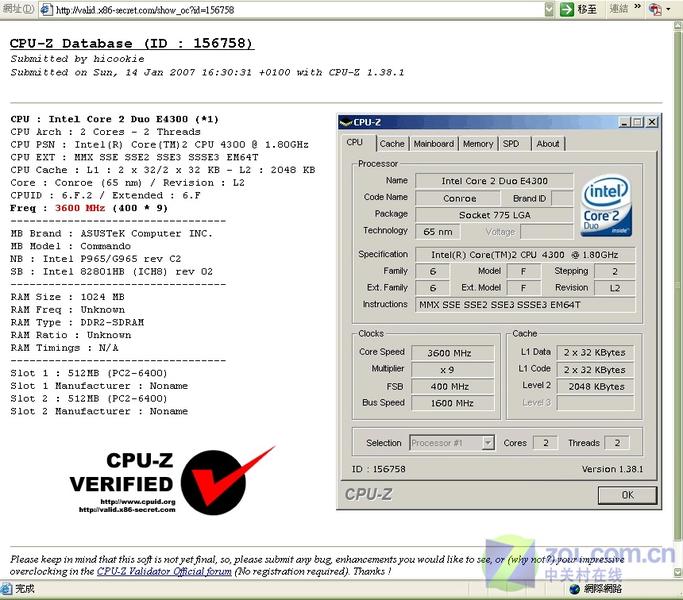Click the MB Model Commando line
Screen dimensions: 683x600
click(x=71, y=246)
